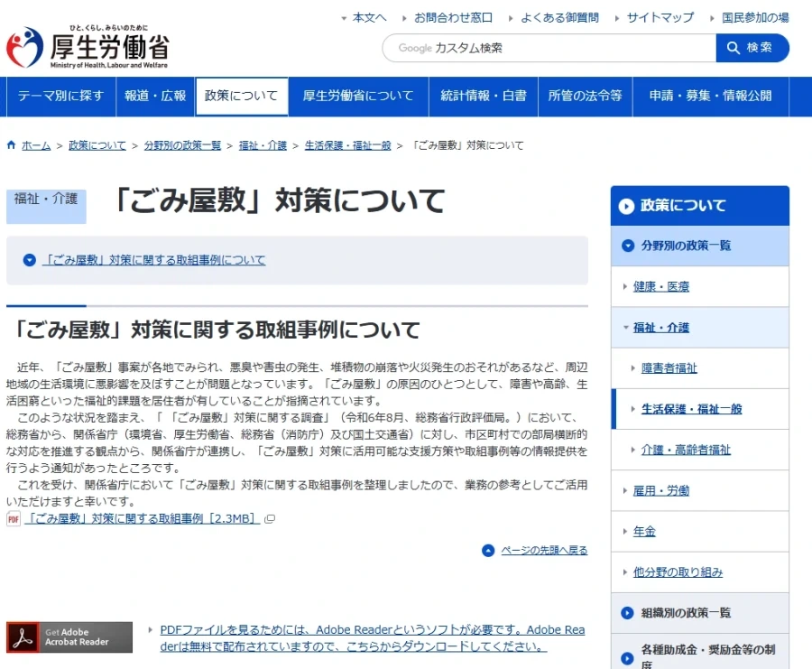812x669 pixels.
Task: Open sidebar 障害者福祉 link
Action: click(669, 368)
